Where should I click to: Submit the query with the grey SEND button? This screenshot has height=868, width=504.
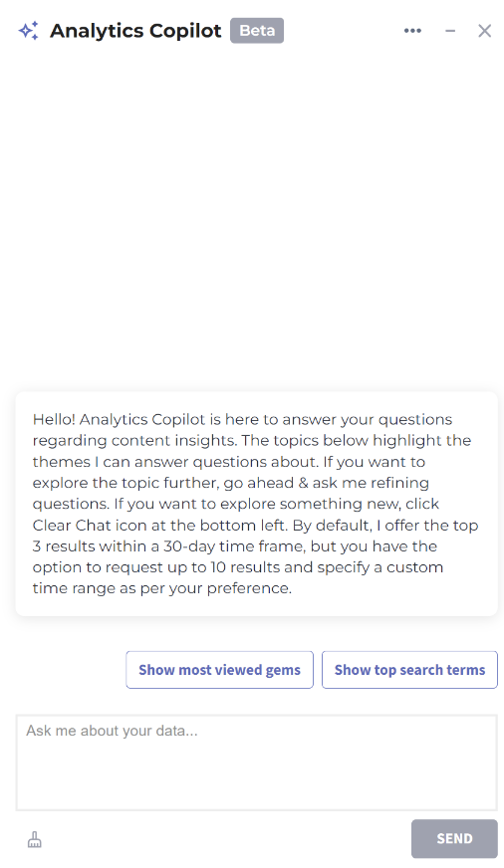pyautogui.click(x=454, y=838)
